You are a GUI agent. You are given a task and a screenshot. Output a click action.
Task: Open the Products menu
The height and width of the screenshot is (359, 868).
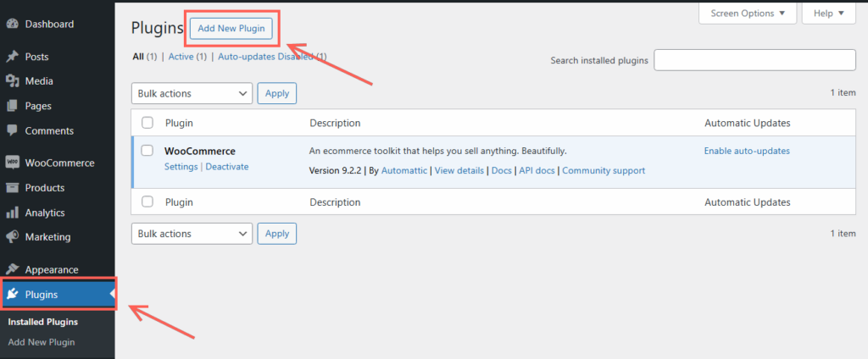pyautogui.click(x=45, y=188)
